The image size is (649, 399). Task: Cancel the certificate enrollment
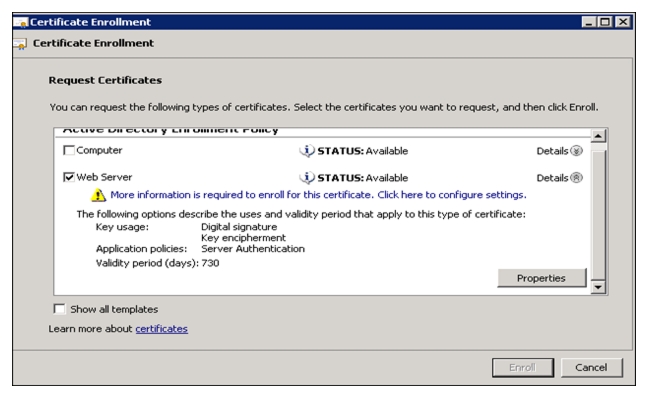[x=591, y=368]
